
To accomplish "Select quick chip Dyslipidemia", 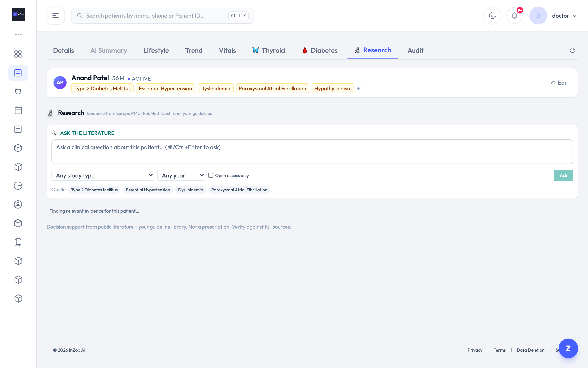I will point(190,190).
